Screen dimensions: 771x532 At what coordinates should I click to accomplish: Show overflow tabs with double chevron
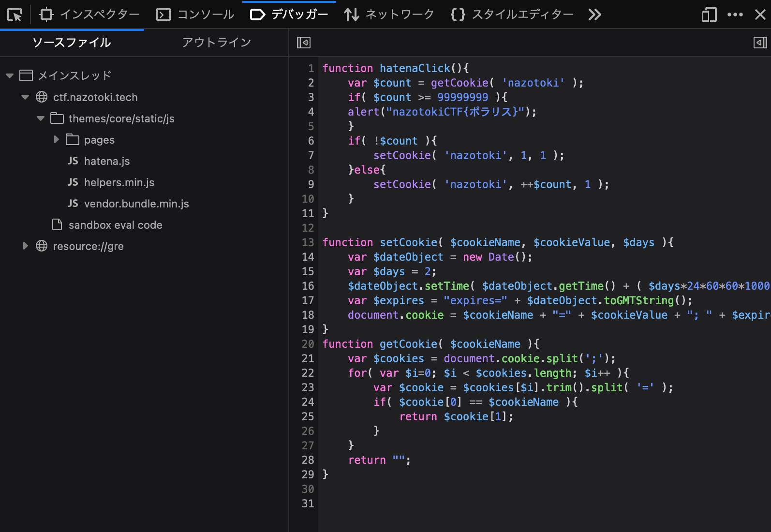pos(594,15)
